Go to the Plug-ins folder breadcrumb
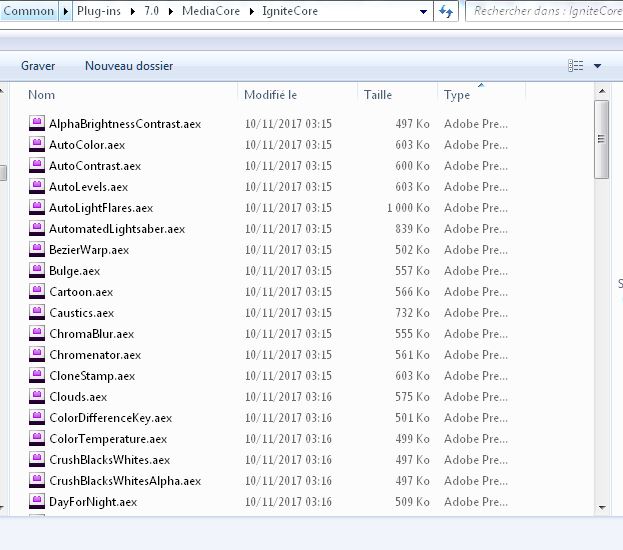 pos(99,11)
